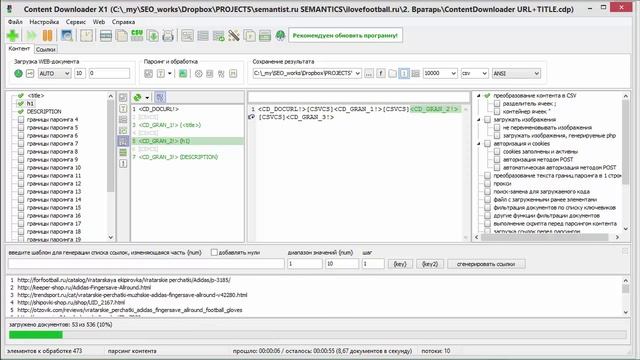Click the f button in Сохранение результата

[380, 73]
